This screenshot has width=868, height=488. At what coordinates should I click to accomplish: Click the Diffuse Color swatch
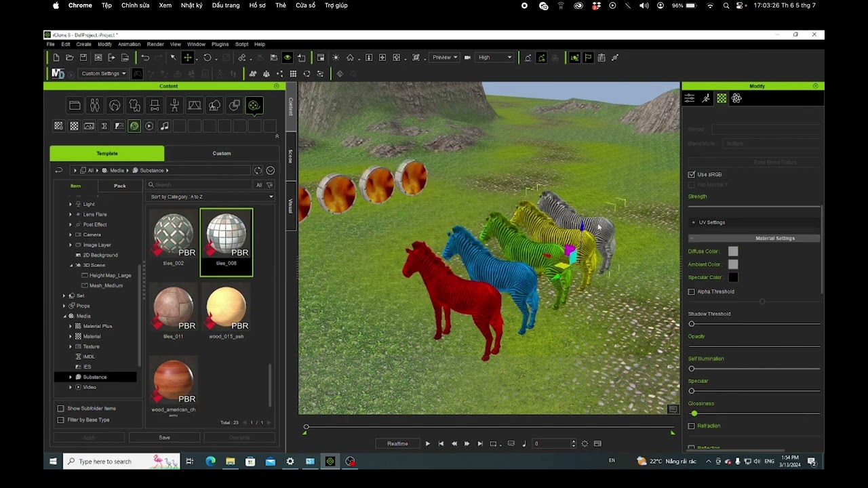[x=733, y=251]
